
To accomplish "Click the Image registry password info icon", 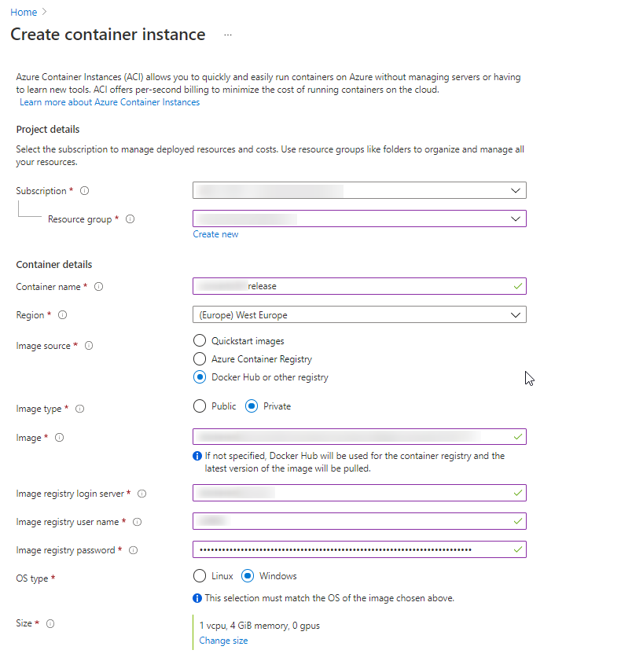I will click(x=134, y=550).
